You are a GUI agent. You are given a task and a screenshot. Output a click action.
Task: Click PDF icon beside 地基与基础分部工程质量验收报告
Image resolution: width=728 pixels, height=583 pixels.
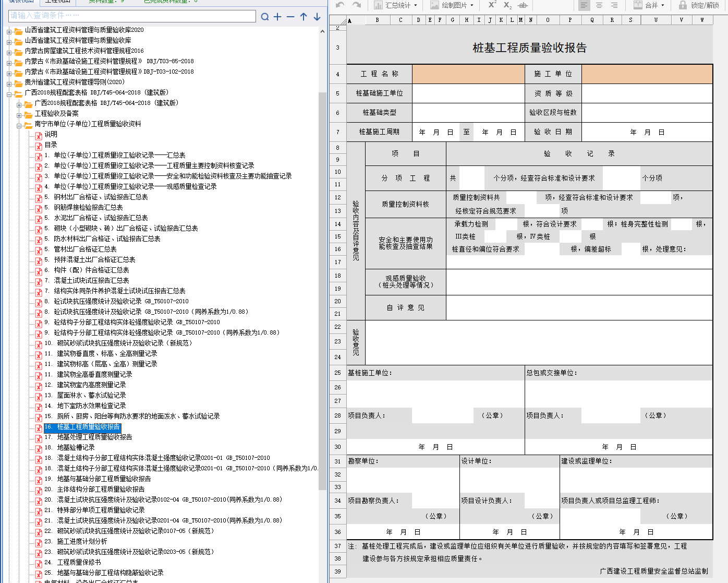pyautogui.click(x=39, y=480)
